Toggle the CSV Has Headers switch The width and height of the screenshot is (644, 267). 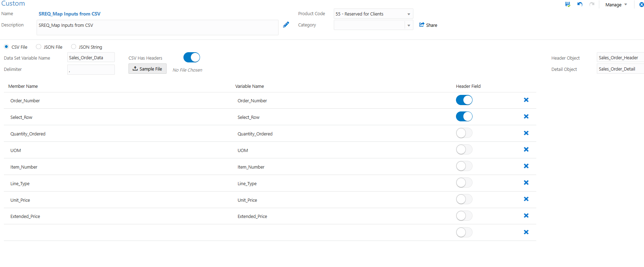[192, 57]
